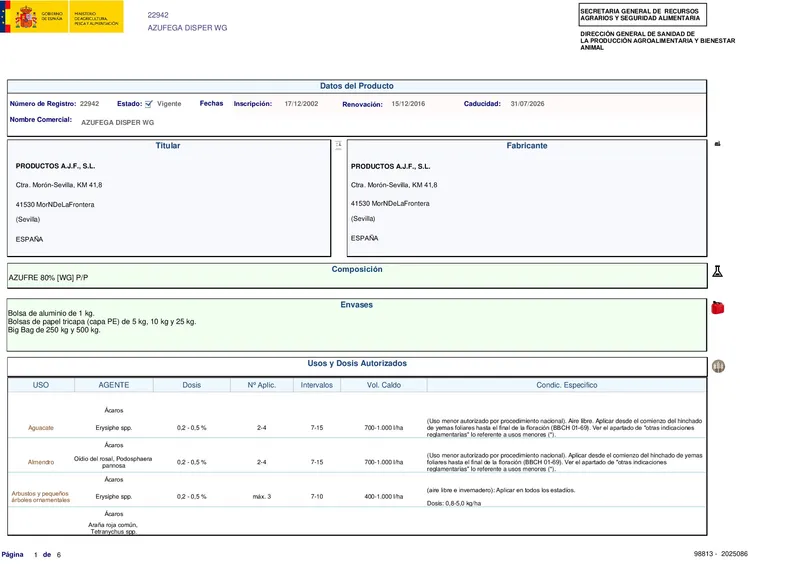800x566 pixels.
Task: Click Dosis: 0,8-5,0 kg/ha condition text
Action: coord(454,503)
